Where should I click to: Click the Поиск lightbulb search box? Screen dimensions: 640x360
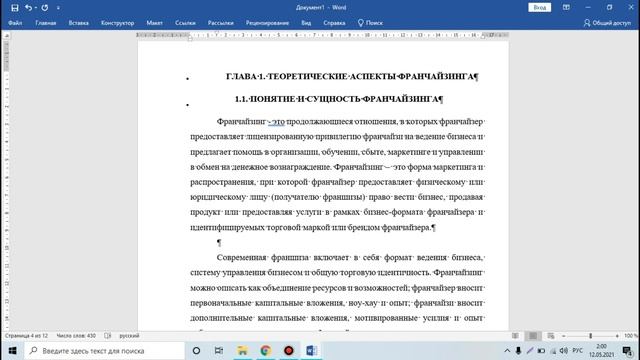pyautogui.click(x=370, y=23)
